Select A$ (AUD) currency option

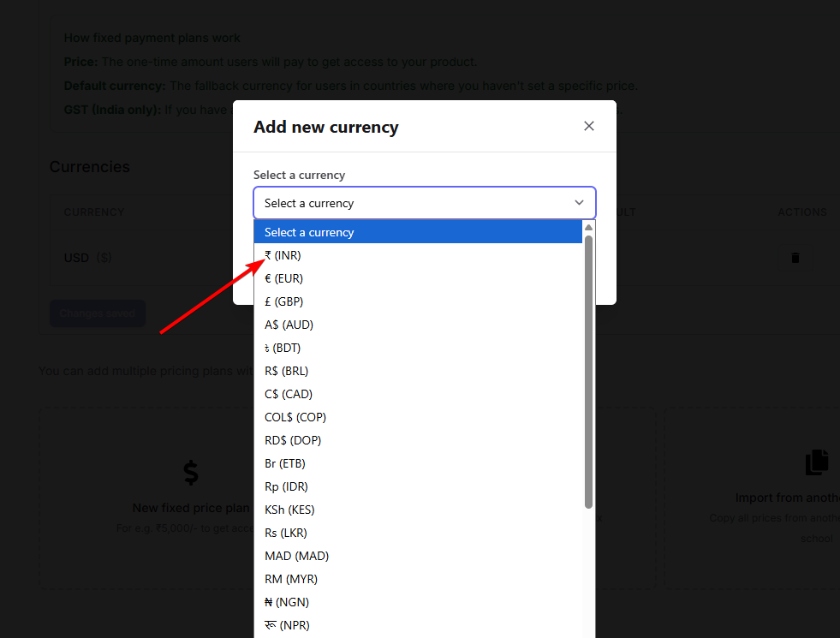(289, 325)
